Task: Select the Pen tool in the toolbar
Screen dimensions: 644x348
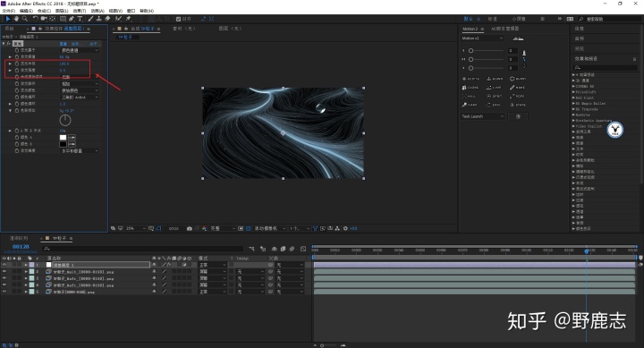Action: [x=72, y=19]
